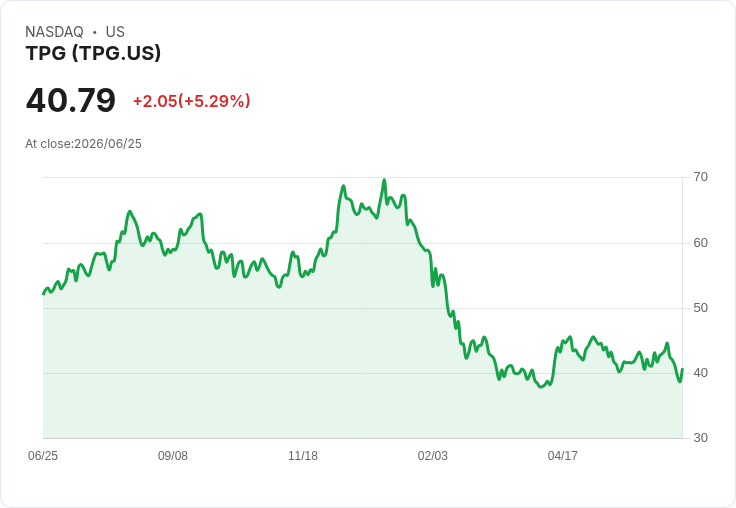
Task: Click the starting point of the price line
Action: 43,294
